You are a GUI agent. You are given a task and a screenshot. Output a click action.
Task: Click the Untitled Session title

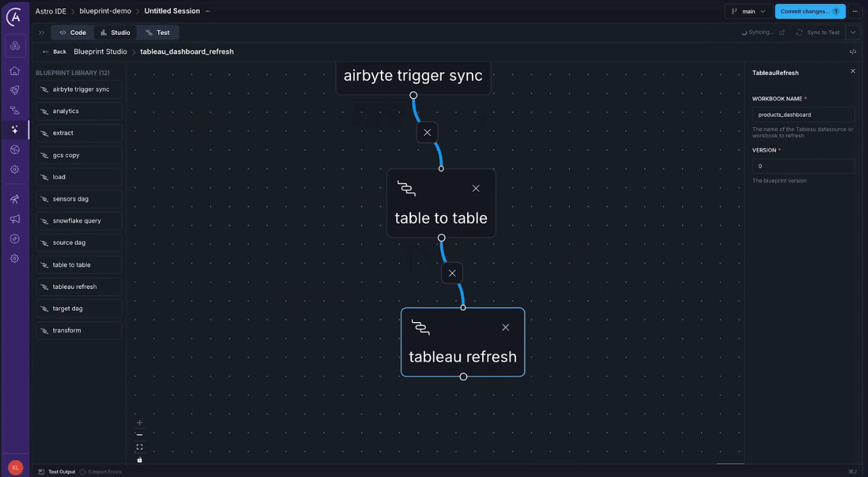pos(172,11)
